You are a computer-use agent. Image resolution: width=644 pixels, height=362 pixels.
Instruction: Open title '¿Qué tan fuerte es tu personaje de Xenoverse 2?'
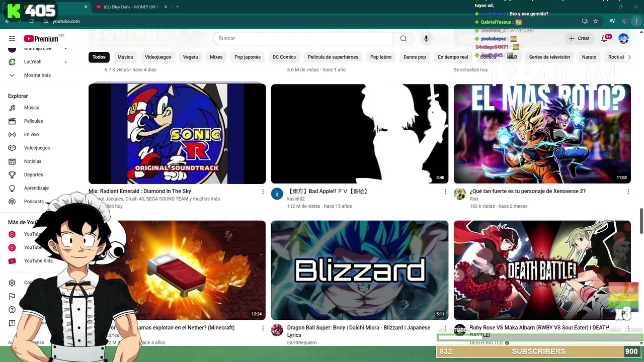527,191
